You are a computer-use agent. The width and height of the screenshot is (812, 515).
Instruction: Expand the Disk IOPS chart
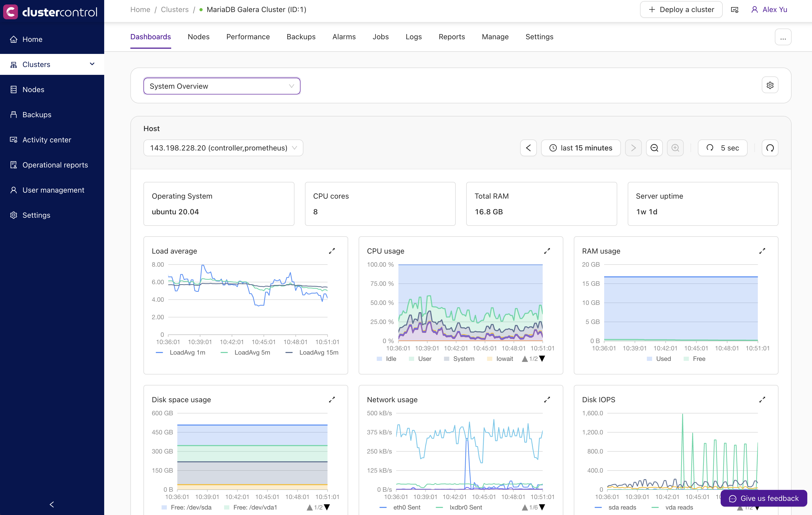(762, 400)
